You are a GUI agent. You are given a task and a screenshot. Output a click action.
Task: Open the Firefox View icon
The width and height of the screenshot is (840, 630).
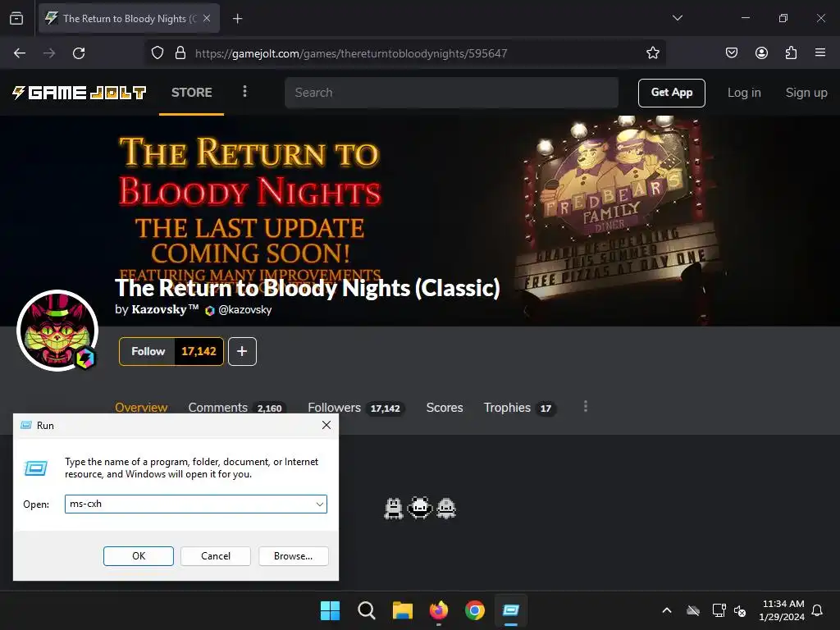(x=16, y=18)
